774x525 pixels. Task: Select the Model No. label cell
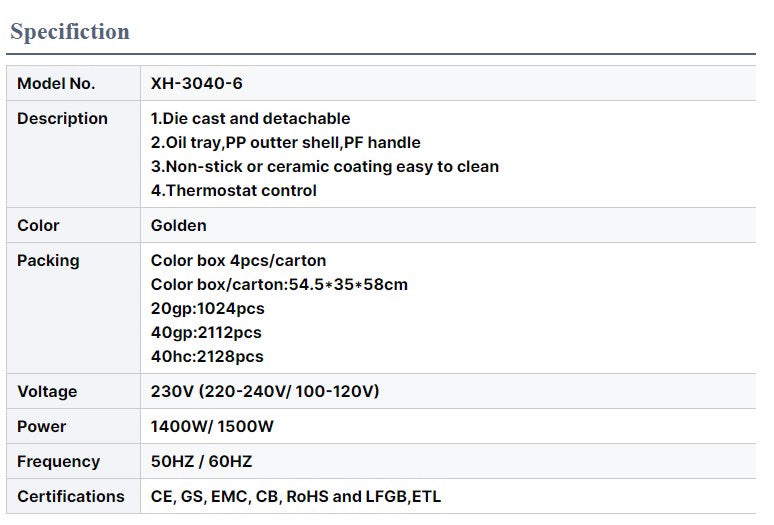[56, 84]
